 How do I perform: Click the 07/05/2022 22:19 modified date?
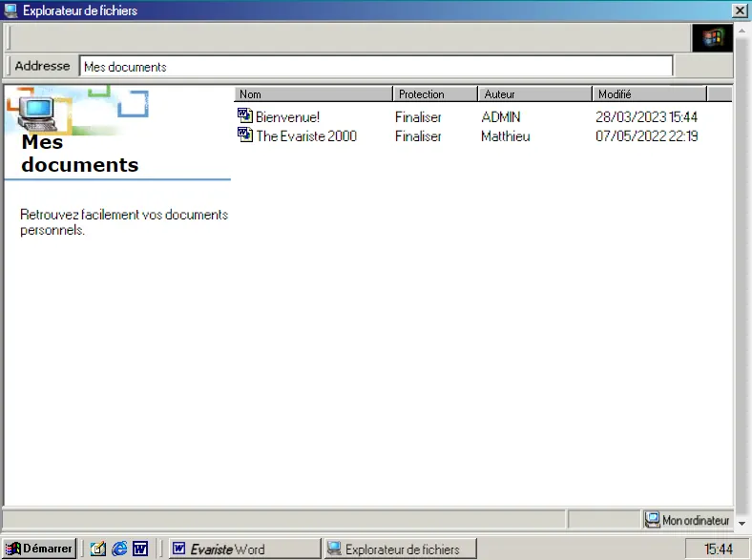(x=646, y=136)
